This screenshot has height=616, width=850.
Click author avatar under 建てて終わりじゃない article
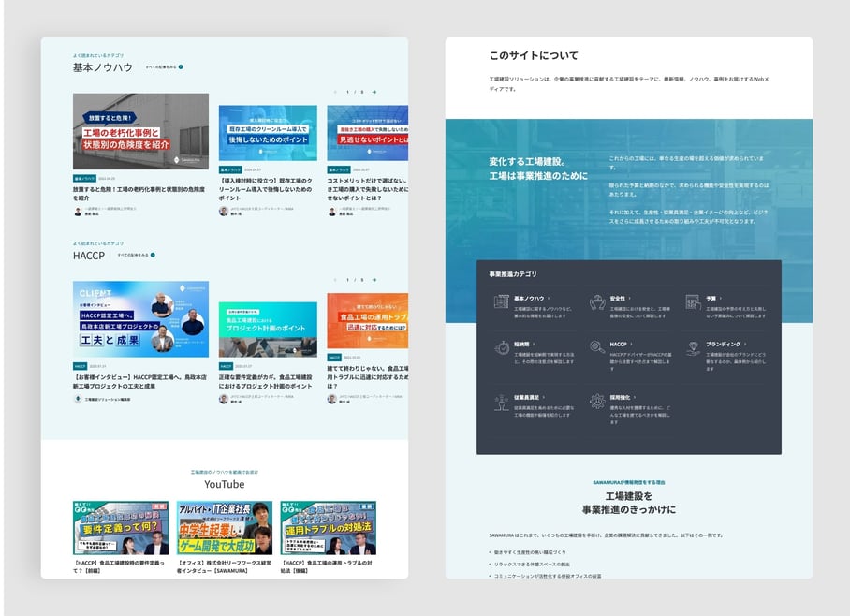(331, 399)
